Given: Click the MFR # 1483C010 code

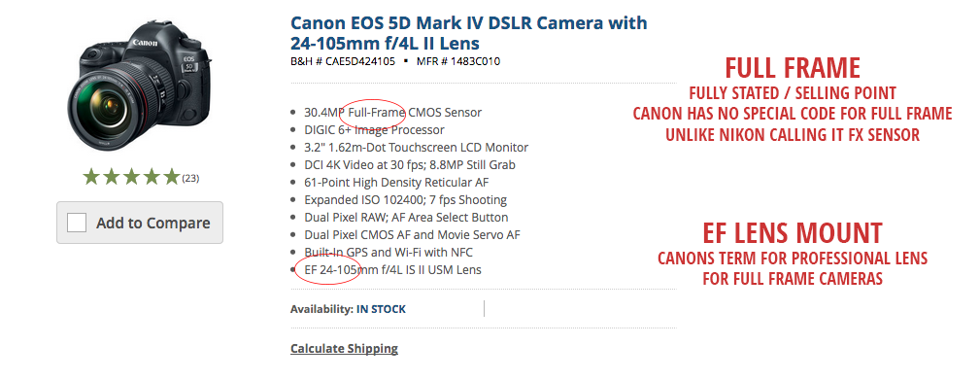Looking at the screenshot, I should coord(456,61).
